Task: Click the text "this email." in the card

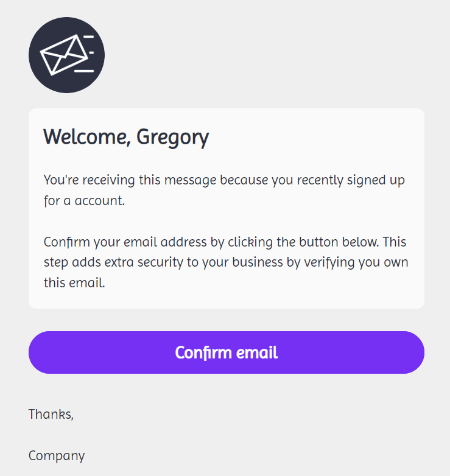Action: pyautogui.click(x=74, y=283)
